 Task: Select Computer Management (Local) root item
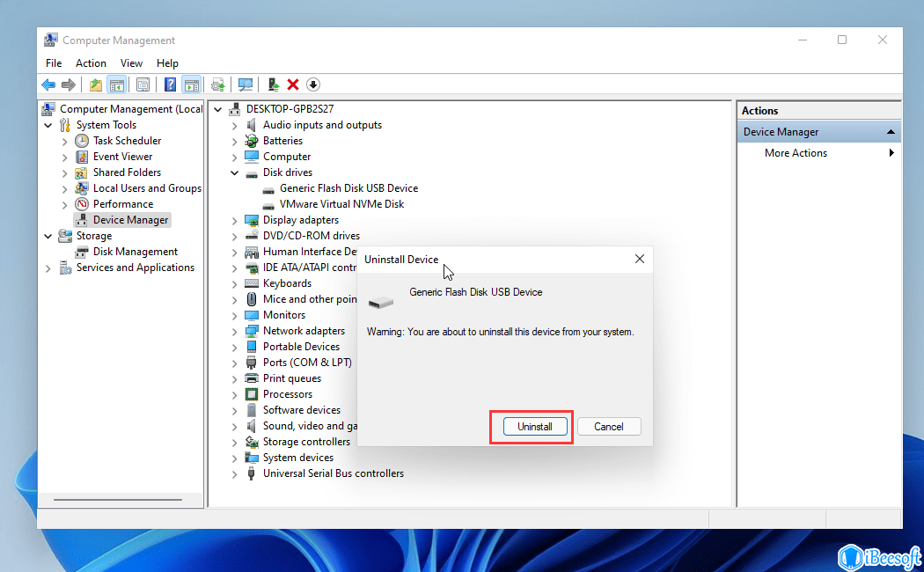tap(131, 109)
